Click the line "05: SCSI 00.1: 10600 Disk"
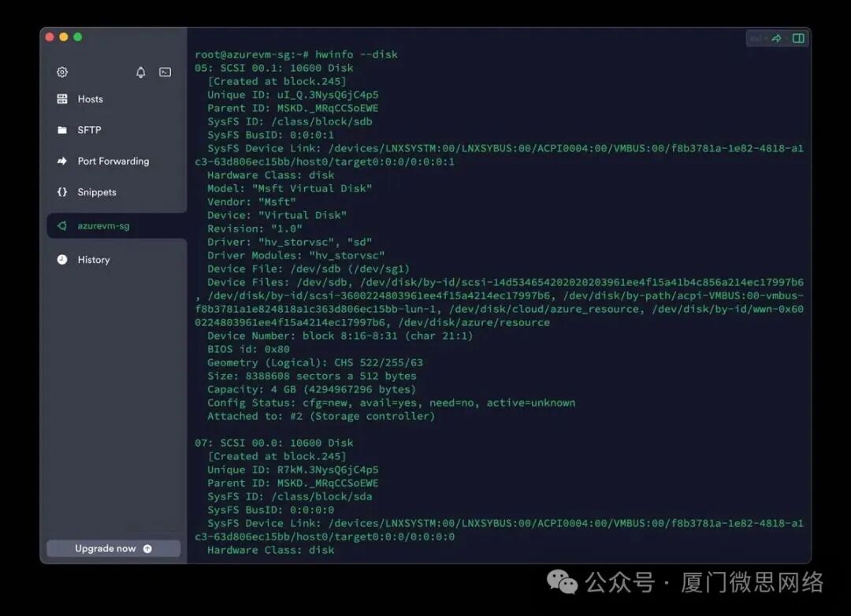The width and height of the screenshot is (851, 616). pyautogui.click(x=274, y=69)
